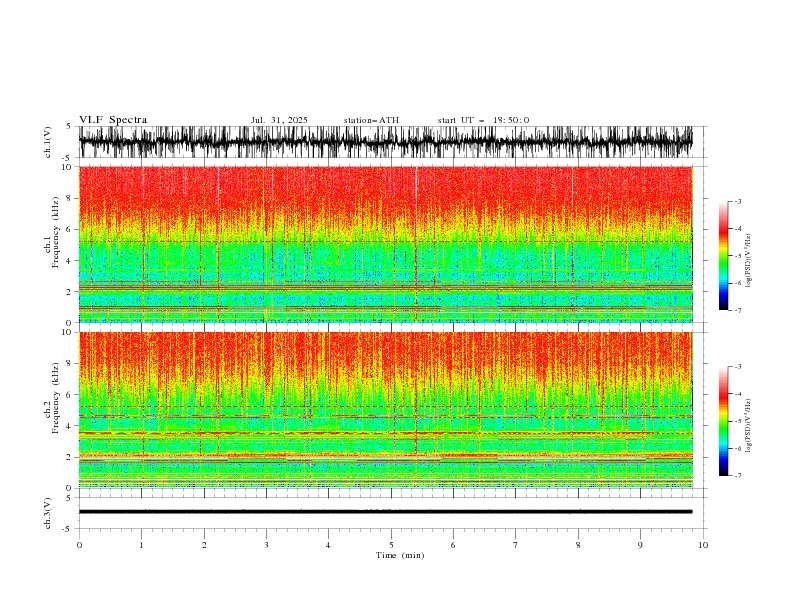The image size is (792, 612).
Task: Select the "start UT = 18:50:0" header text
Action: pos(483,120)
